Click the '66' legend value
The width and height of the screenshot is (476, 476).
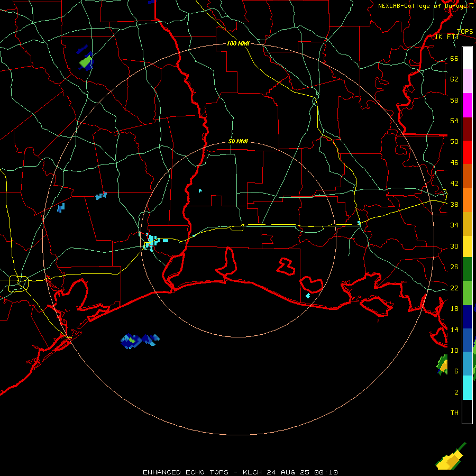click(x=454, y=58)
